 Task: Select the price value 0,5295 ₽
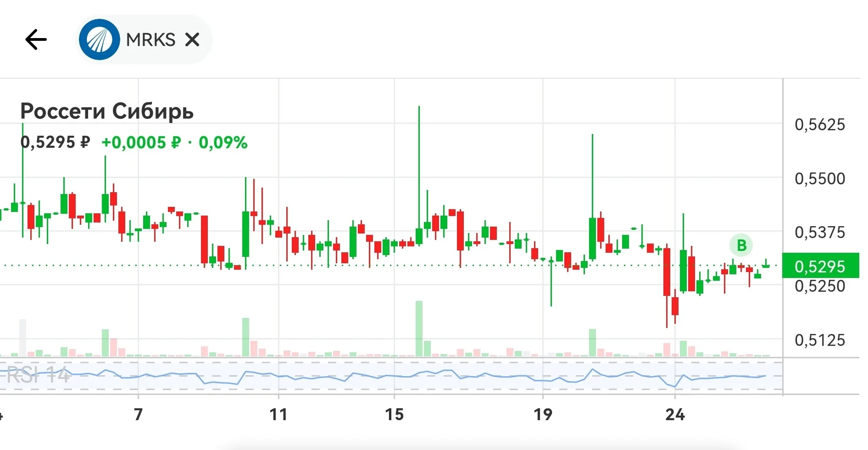(x=55, y=142)
